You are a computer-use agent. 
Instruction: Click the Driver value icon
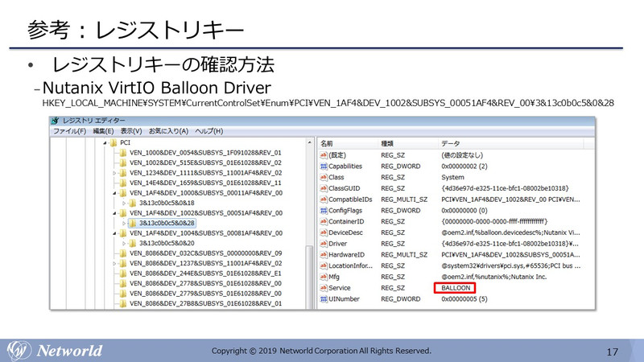(324, 244)
